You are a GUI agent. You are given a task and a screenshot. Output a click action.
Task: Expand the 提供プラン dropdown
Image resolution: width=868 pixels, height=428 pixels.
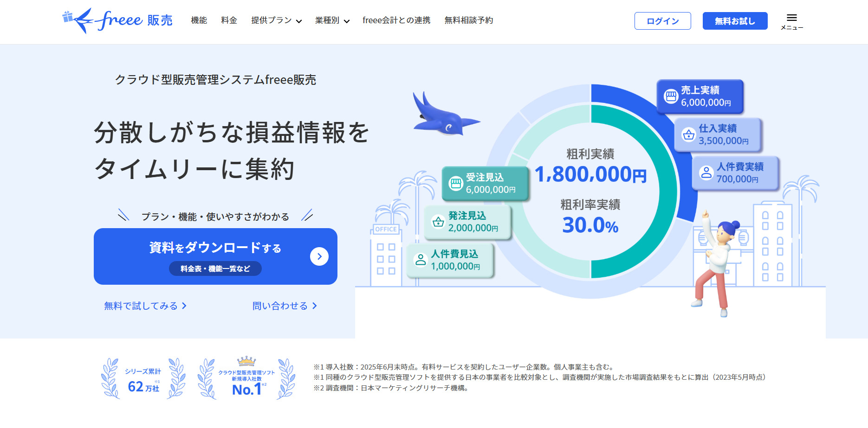(x=276, y=20)
